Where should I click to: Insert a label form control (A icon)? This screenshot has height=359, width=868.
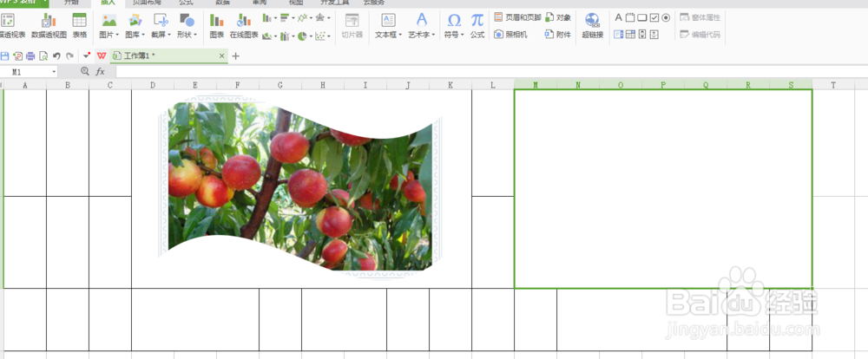pyautogui.click(x=619, y=17)
